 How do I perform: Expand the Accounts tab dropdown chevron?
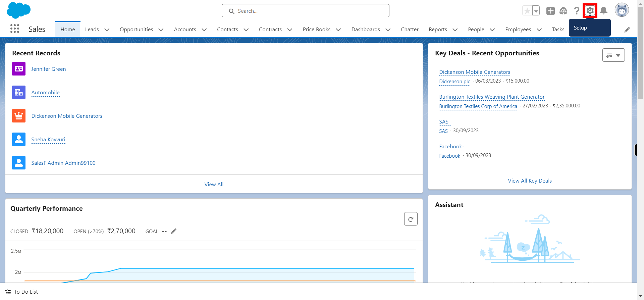coord(204,30)
